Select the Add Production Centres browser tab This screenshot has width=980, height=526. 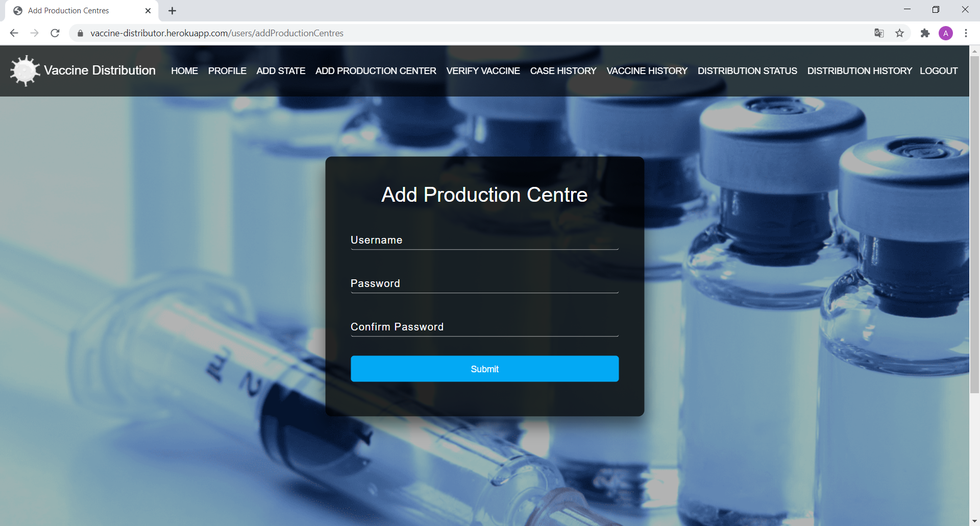tap(82, 11)
